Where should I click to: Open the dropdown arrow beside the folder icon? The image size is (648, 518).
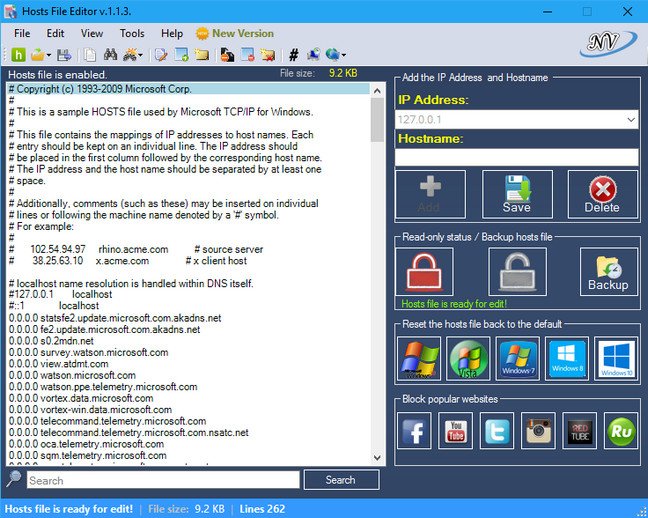(x=48, y=54)
